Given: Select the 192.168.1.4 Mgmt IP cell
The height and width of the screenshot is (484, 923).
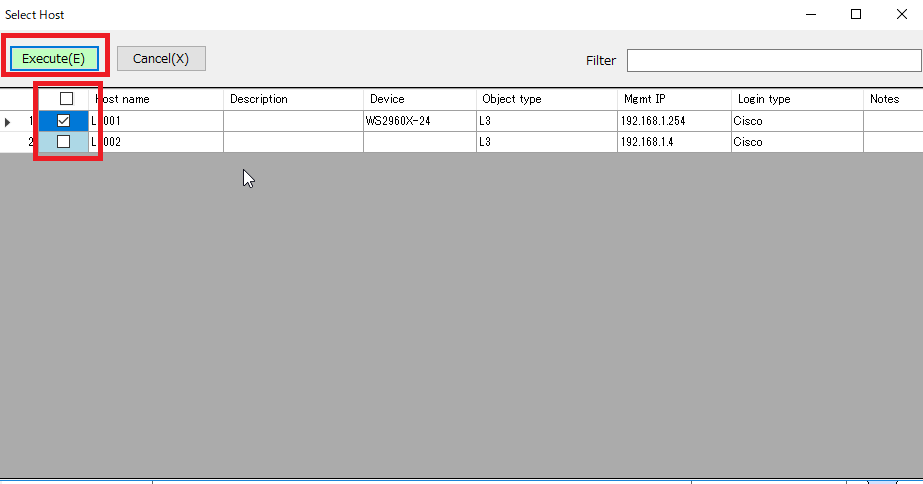Looking at the screenshot, I should 673,142.
